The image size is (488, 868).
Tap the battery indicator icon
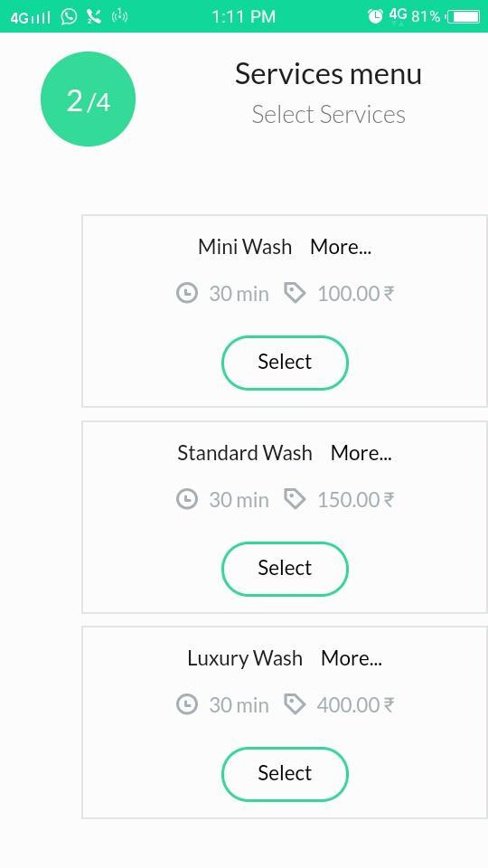(463, 16)
